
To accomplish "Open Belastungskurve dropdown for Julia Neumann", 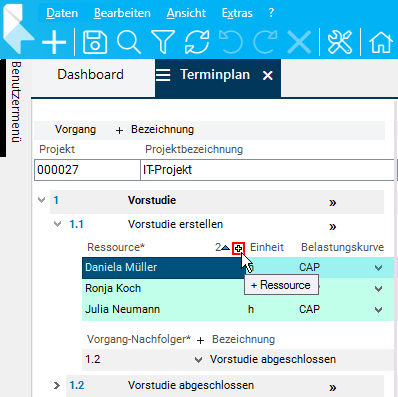I will [x=378, y=310].
